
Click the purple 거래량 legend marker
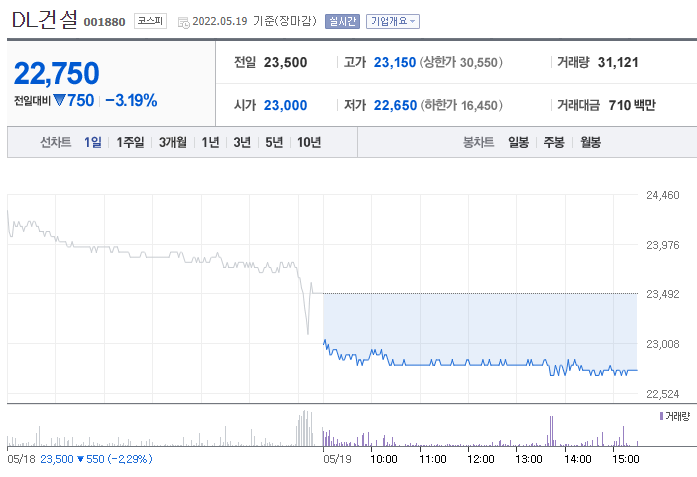(x=661, y=416)
